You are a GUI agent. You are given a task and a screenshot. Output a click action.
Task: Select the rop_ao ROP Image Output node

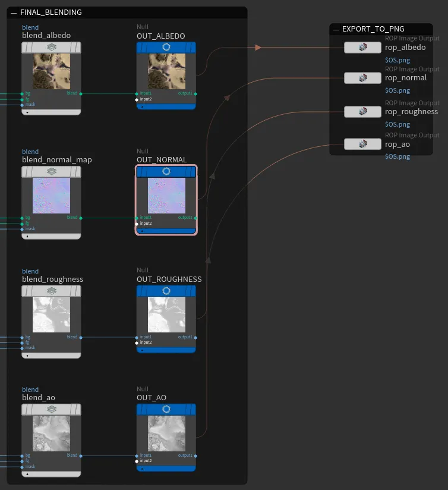click(362, 144)
